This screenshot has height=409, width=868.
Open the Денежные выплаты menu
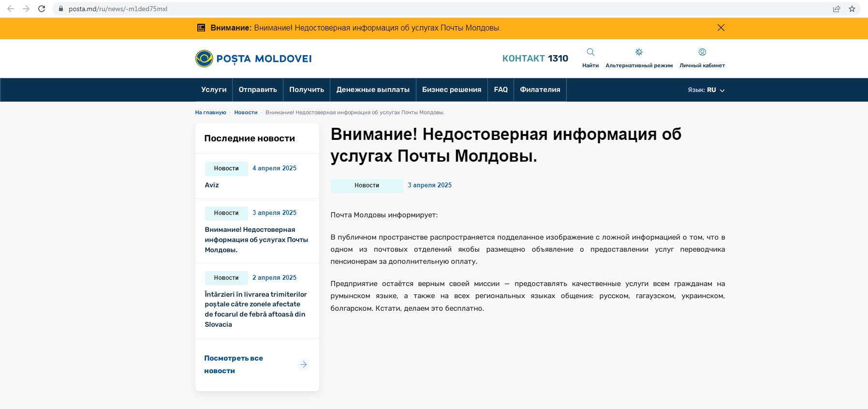(x=373, y=90)
